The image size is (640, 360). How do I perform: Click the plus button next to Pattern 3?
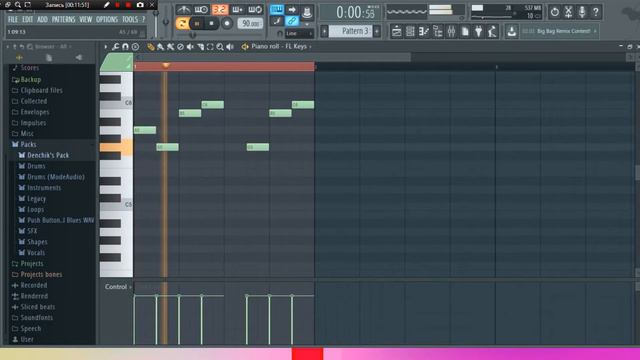(x=377, y=31)
